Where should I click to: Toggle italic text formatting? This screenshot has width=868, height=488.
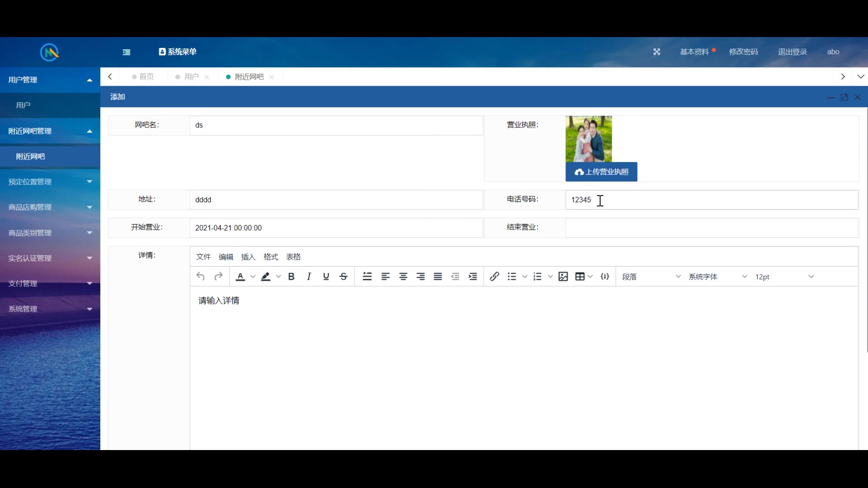309,277
